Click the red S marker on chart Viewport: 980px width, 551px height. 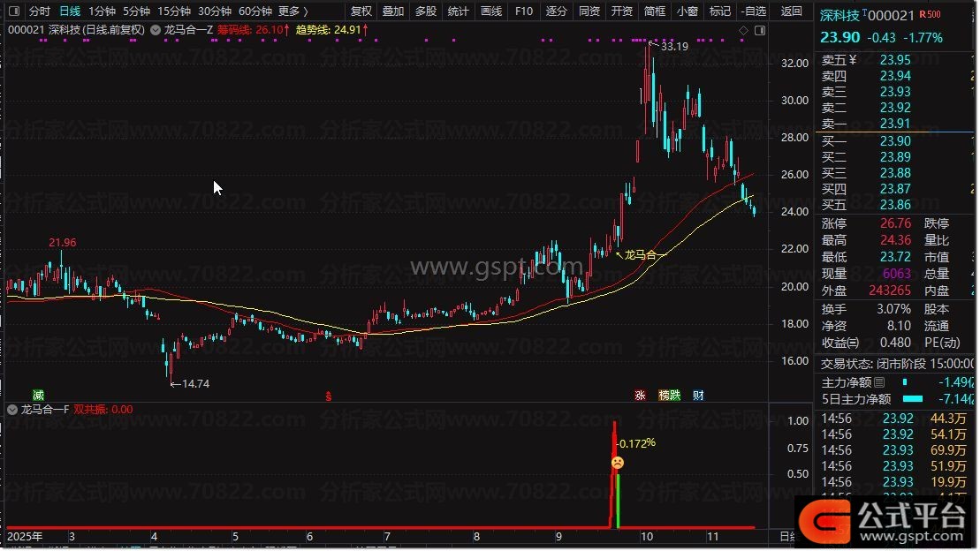[x=330, y=395]
